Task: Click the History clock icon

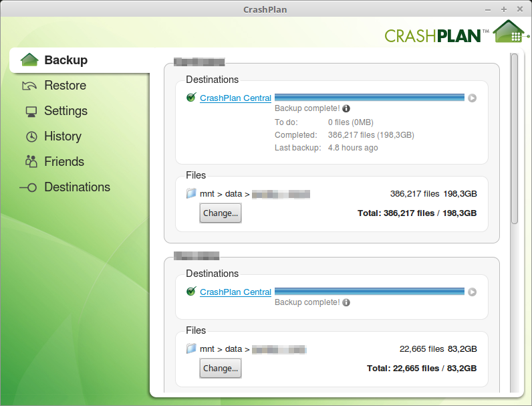Action: click(31, 137)
